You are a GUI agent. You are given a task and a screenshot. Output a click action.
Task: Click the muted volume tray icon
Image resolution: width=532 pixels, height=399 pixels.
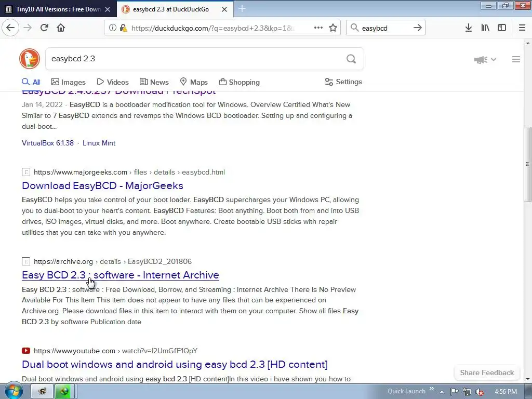pyautogui.click(x=480, y=392)
